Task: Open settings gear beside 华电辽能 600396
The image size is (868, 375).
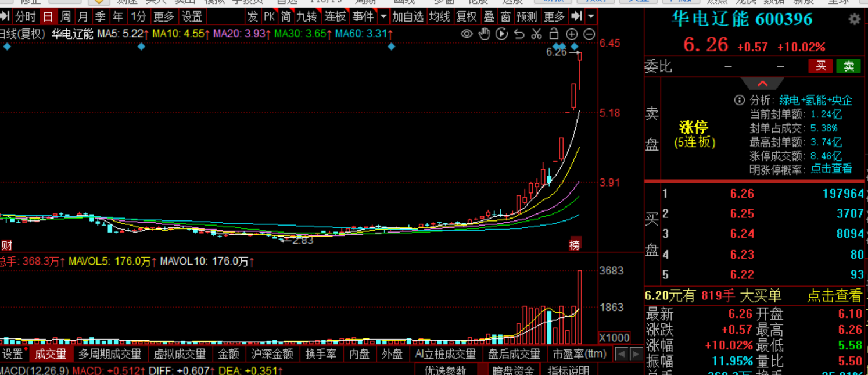Action: coord(854,19)
